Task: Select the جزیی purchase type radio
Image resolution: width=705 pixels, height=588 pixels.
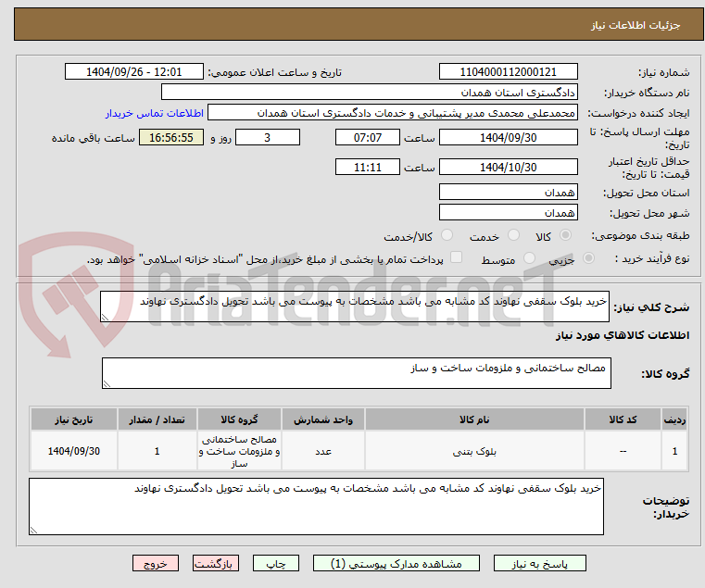Action: pyautogui.click(x=588, y=258)
